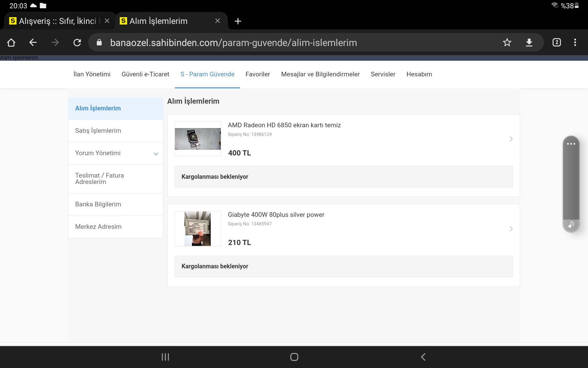Image resolution: width=588 pixels, height=368 pixels.
Task: Tap three dots on floating side panel
Action: click(x=571, y=144)
